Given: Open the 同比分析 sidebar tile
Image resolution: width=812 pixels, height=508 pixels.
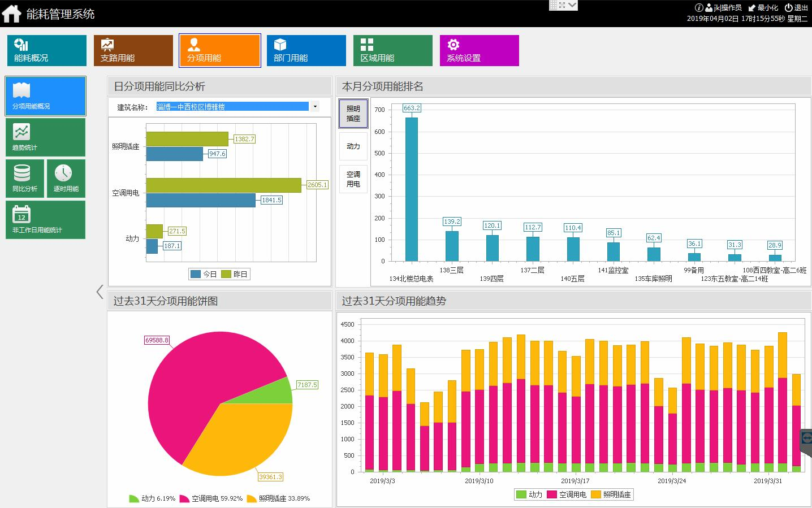Looking at the screenshot, I should pyautogui.click(x=25, y=179).
